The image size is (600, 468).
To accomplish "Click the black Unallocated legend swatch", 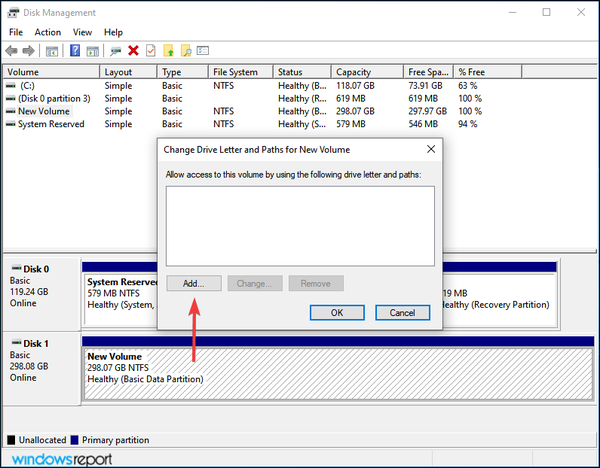I will (11, 440).
